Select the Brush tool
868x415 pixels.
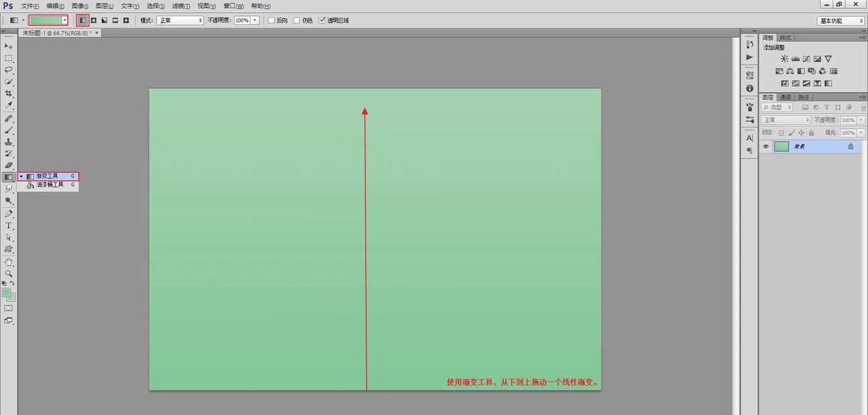[9, 130]
